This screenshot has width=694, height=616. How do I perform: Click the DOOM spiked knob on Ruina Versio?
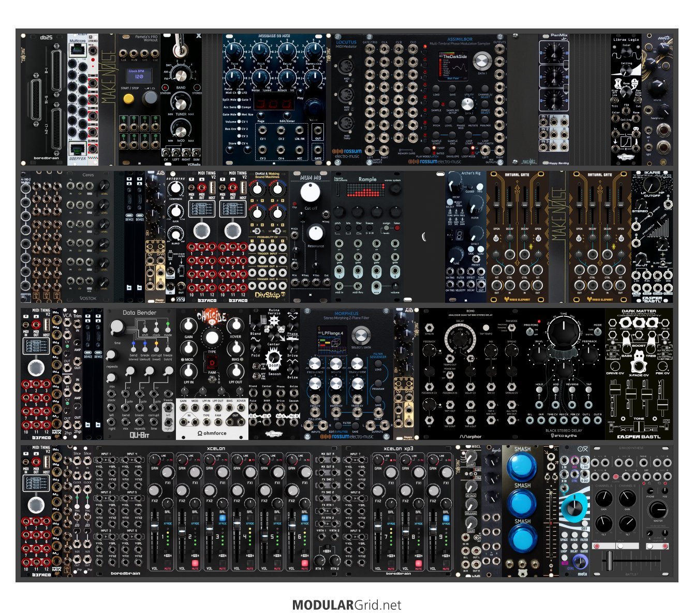(x=274, y=359)
